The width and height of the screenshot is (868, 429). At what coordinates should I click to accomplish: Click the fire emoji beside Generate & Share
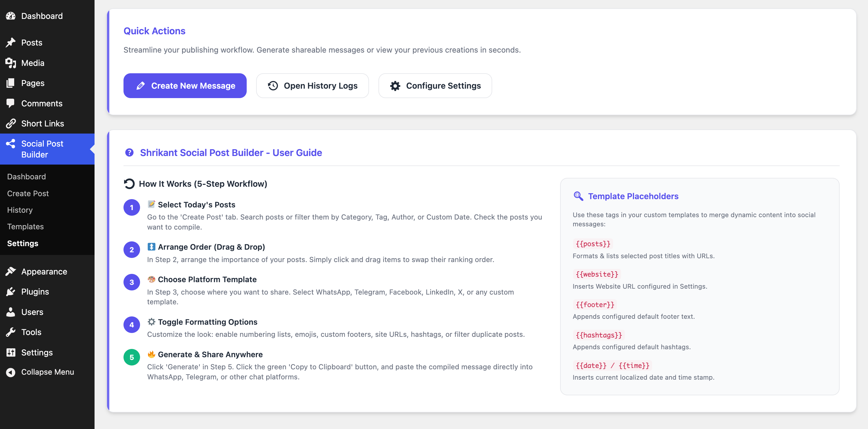tap(151, 354)
